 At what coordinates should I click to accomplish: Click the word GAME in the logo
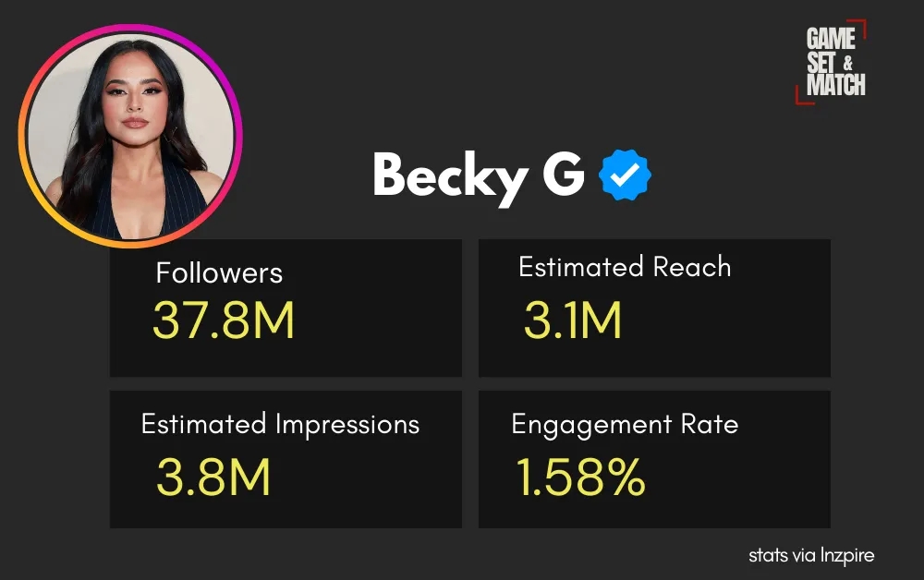pos(831,39)
